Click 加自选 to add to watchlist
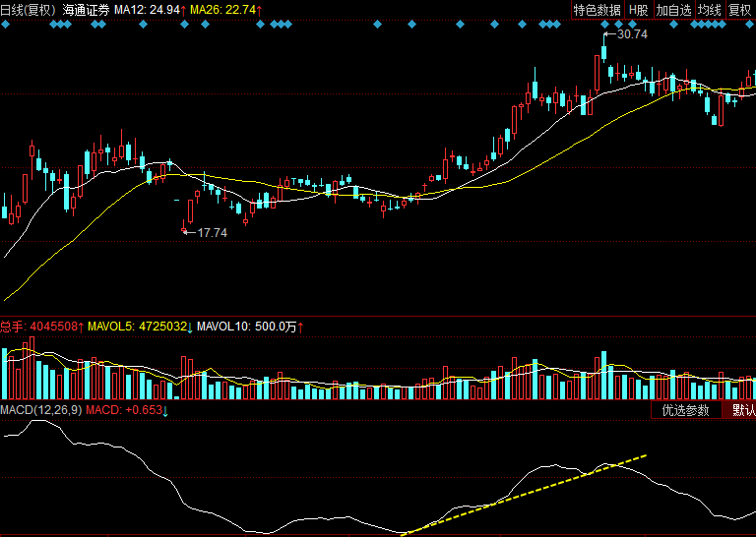This screenshot has height=537, width=756. pos(674,10)
